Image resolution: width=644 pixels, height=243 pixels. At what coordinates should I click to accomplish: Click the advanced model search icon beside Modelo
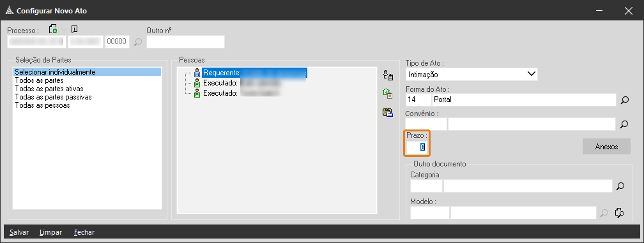(x=619, y=212)
